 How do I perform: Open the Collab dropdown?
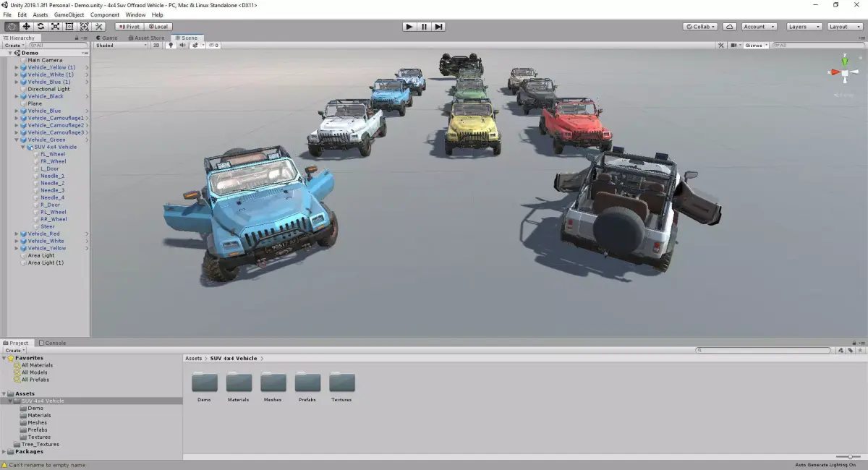pos(700,27)
